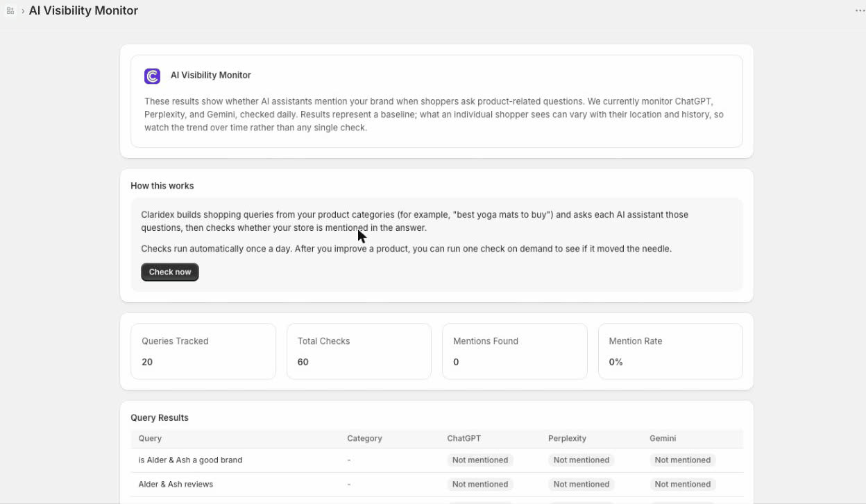The width and height of the screenshot is (866, 504).
Task: Open the three-dots more menu
Action: 860,11
